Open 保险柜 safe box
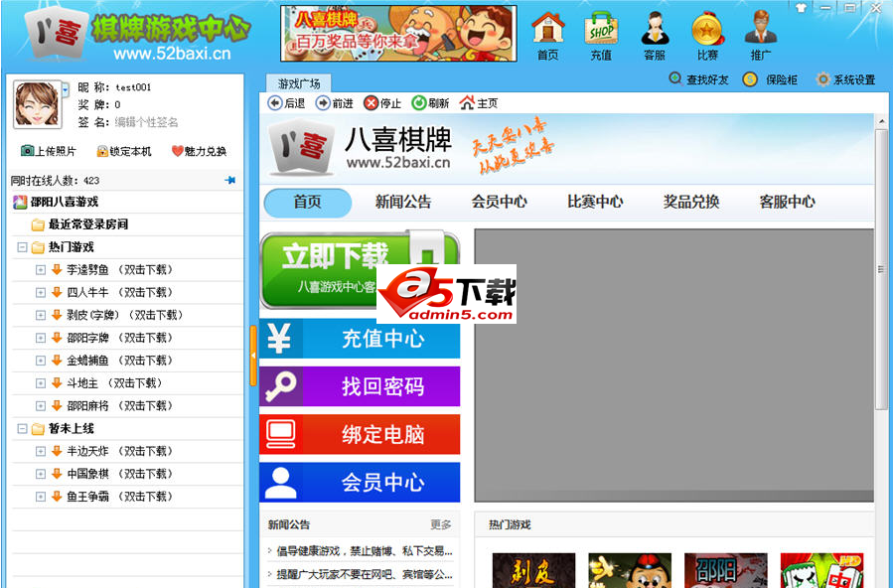Screen dimensions: 893x588 tap(770, 79)
